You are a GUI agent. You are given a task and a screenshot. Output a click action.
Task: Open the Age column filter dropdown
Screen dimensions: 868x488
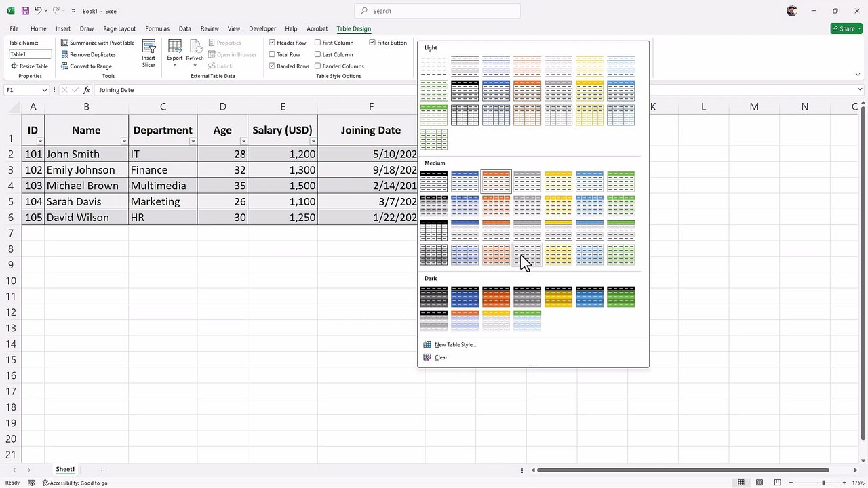click(x=243, y=141)
